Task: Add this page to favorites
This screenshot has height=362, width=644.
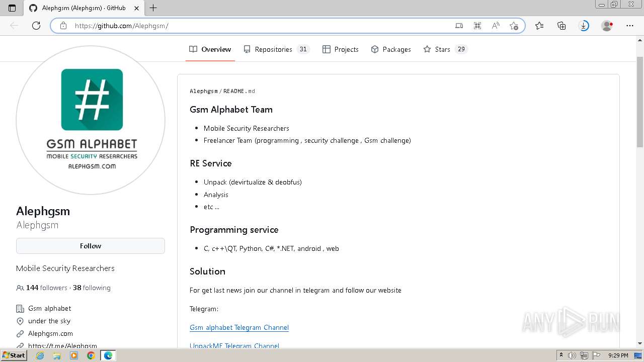Action: [x=514, y=26]
